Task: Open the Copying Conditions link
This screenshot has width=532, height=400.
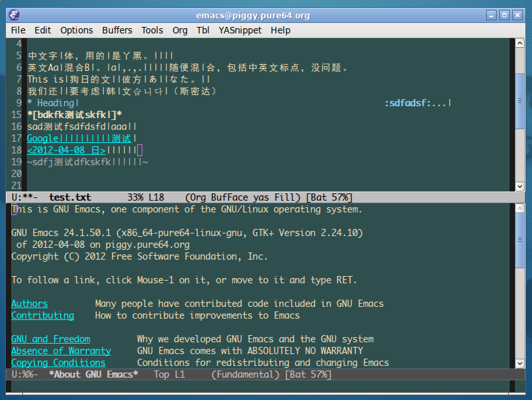Action: (58, 363)
